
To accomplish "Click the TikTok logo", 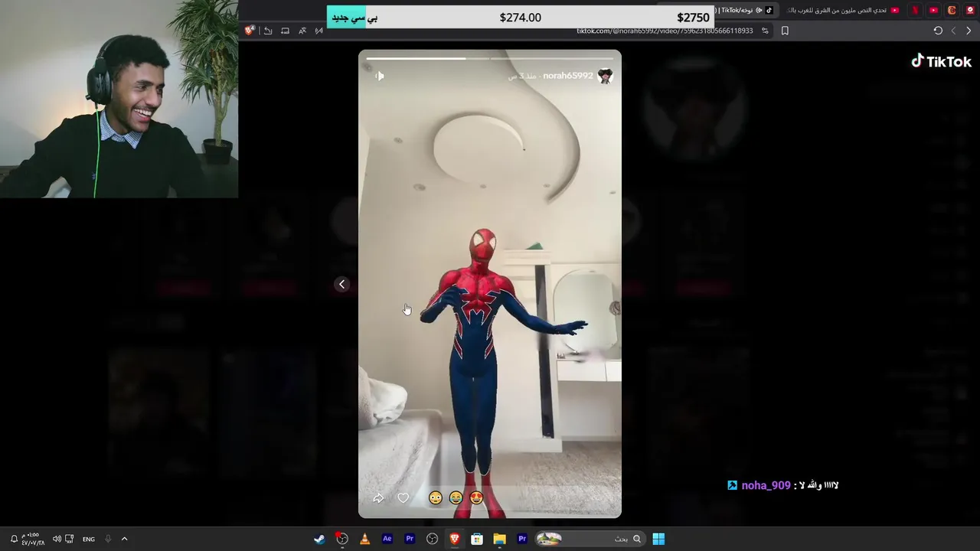I will [941, 61].
